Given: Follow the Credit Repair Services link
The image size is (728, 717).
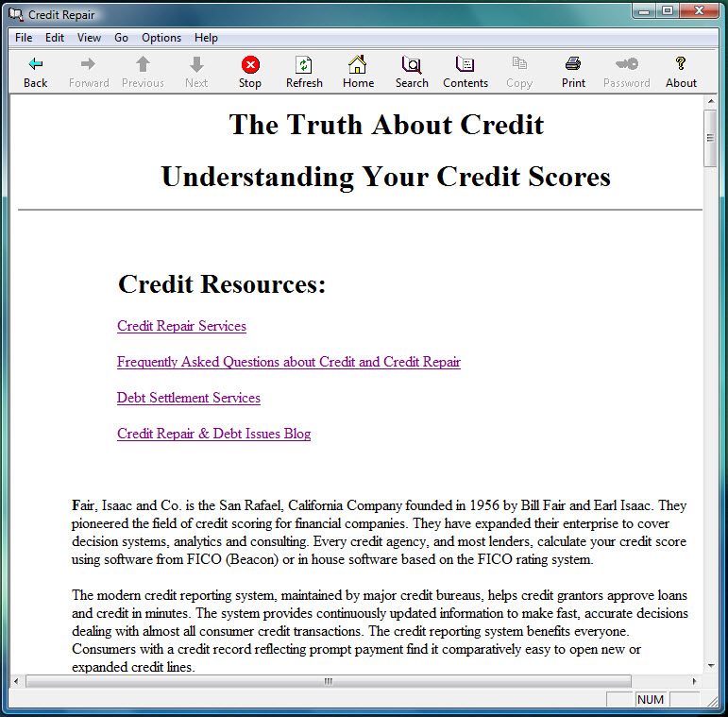Looking at the screenshot, I should (181, 326).
